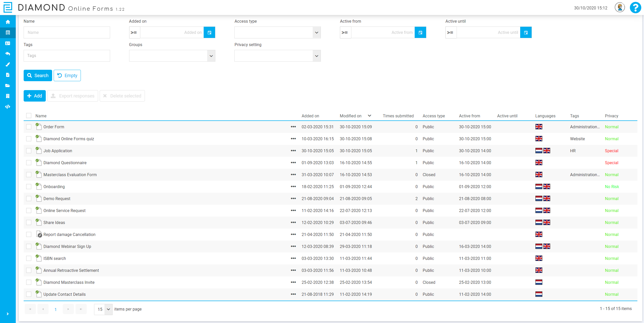The height and width of the screenshot is (323, 644).
Task: Check the Onboarding form row checkbox
Action: click(x=29, y=186)
